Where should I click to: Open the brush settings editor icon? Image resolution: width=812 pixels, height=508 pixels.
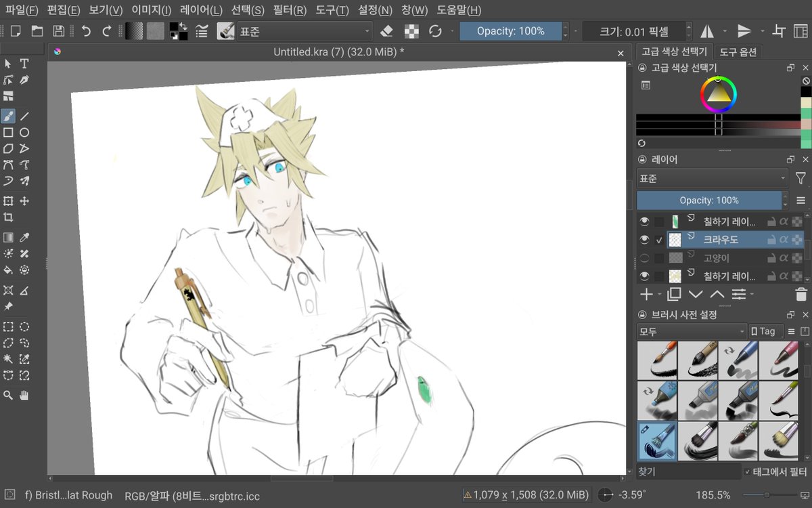(202, 31)
